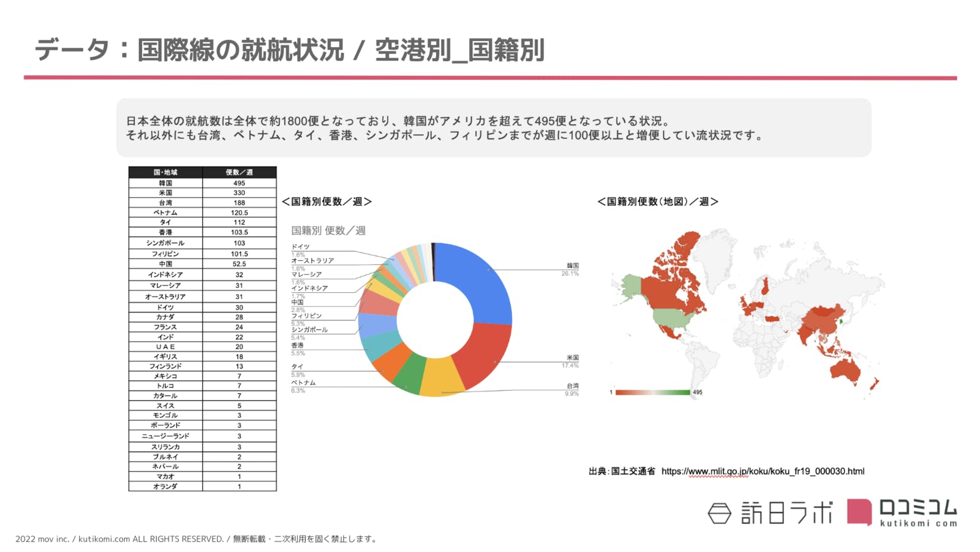
Task: Click the インド table cell
Action: [x=165, y=337]
